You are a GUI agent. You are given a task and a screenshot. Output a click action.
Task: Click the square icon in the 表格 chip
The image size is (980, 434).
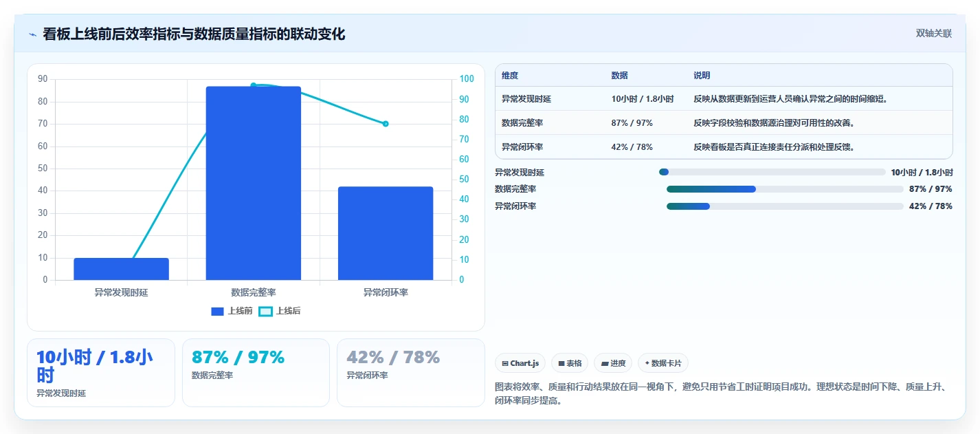[561, 363]
